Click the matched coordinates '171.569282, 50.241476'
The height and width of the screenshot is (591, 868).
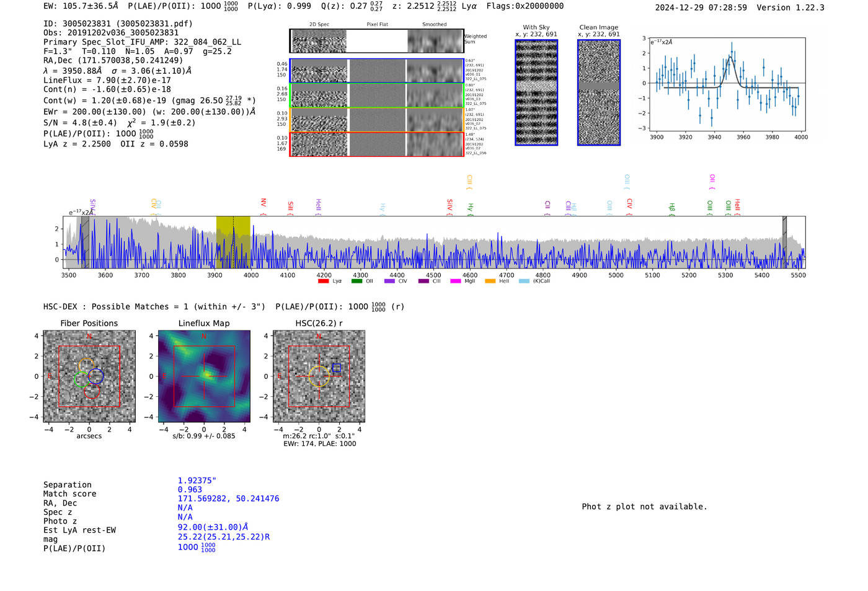tap(229, 499)
